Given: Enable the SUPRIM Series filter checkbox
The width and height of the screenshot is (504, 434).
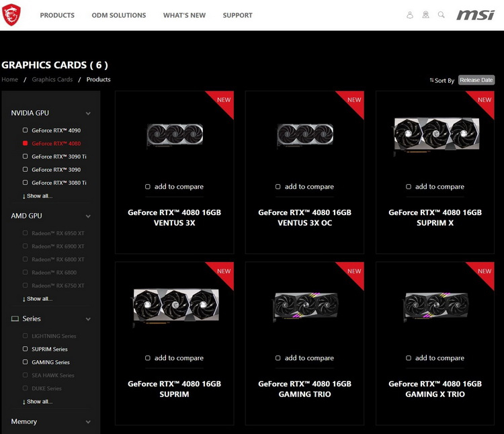Looking at the screenshot, I should 26,349.
